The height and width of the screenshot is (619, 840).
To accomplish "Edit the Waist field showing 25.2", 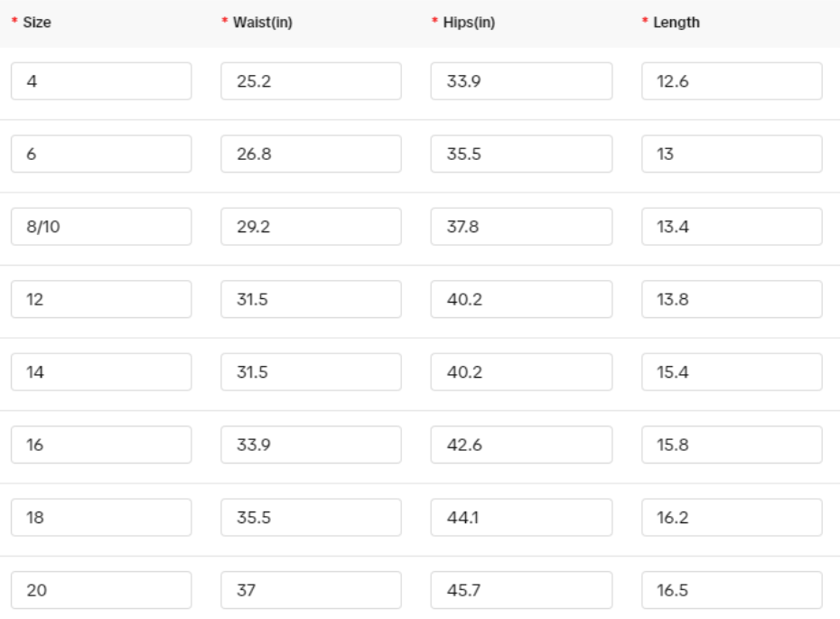I will [311, 81].
